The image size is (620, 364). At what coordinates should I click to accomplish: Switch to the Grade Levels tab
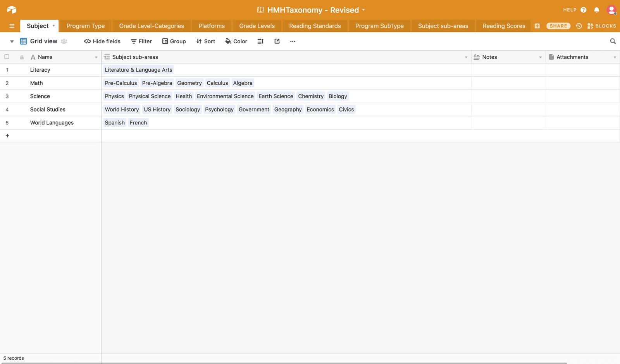click(x=257, y=26)
